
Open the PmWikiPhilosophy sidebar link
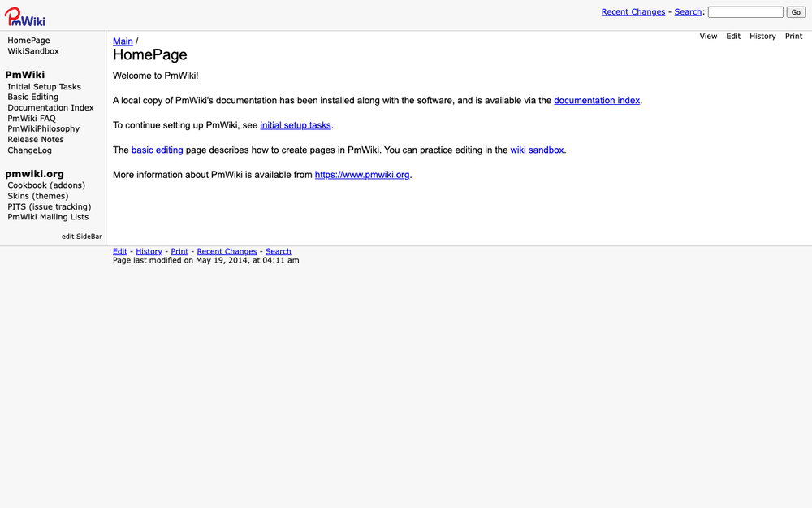tap(44, 128)
